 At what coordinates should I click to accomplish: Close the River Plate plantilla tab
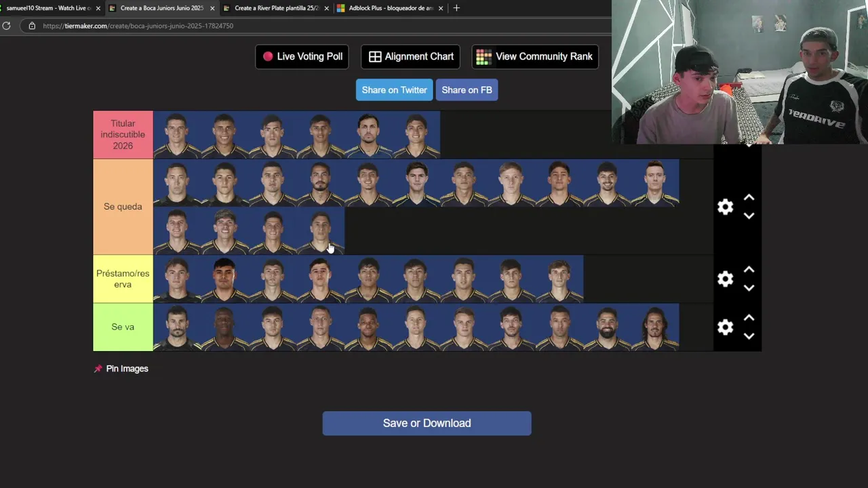(x=327, y=8)
